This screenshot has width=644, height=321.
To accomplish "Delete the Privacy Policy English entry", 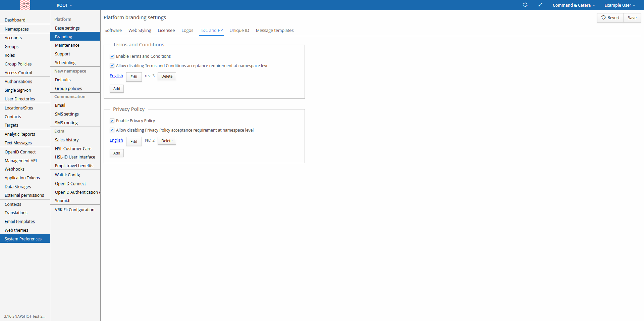I will (167, 141).
